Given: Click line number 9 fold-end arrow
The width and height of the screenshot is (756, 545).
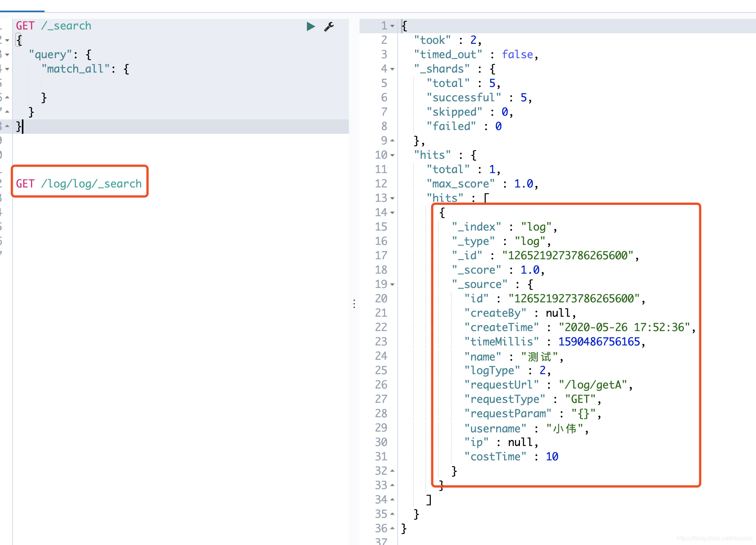Looking at the screenshot, I should [393, 141].
